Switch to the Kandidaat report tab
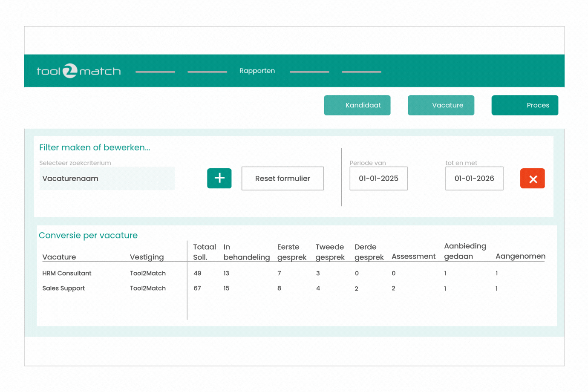The width and height of the screenshot is (588, 392). coord(357,105)
